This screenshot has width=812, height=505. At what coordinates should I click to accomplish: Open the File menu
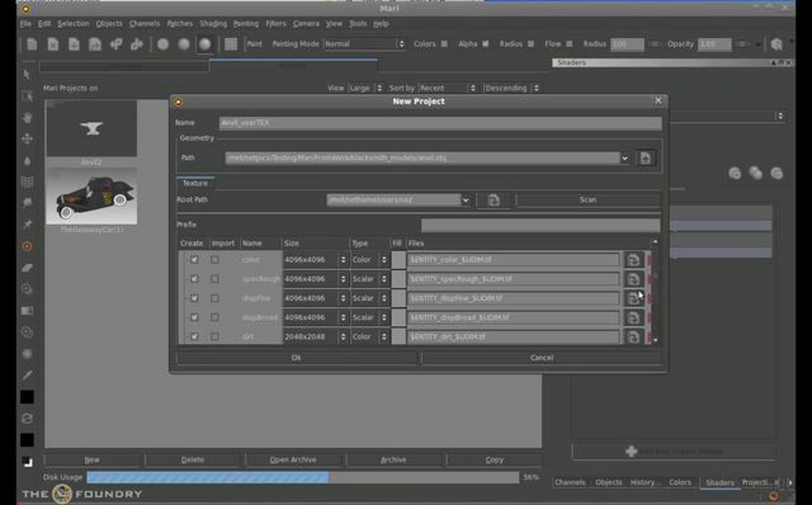(x=26, y=24)
